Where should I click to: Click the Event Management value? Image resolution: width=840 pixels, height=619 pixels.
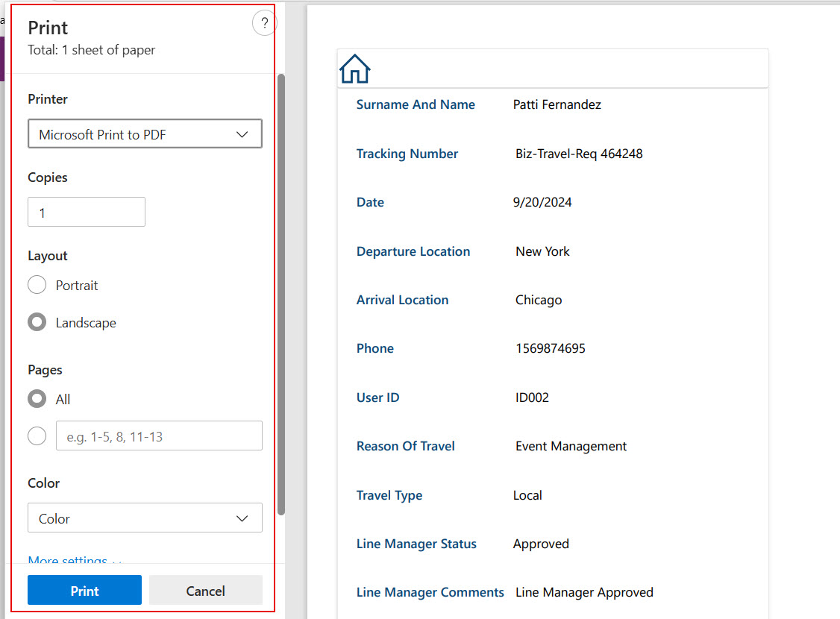571,446
